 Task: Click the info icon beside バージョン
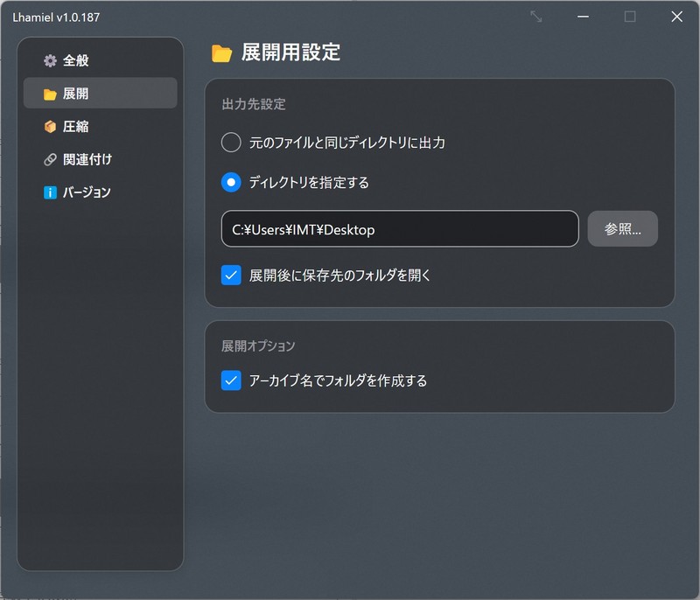(x=50, y=192)
